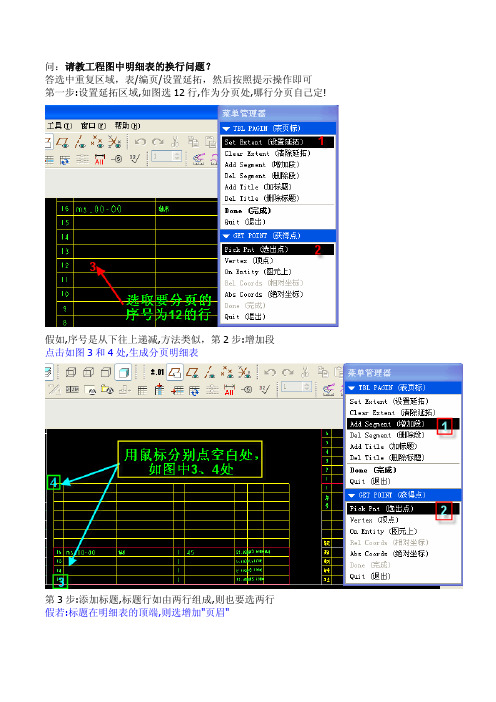Screen dimensions: 496x702
Task: Collapse the TBL PAGIN section in the second figure
Action: pyautogui.click(x=351, y=388)
